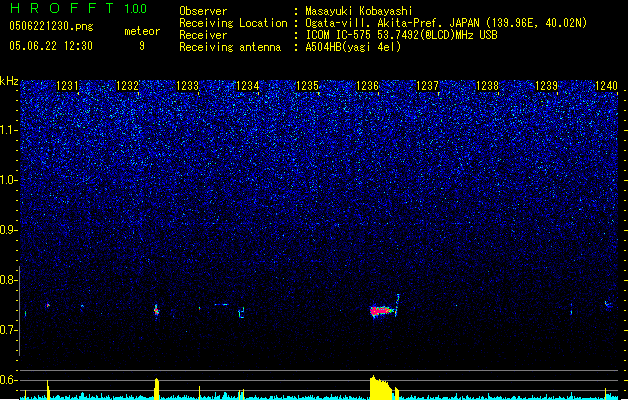Click the HROFFT 1.0.0 title text
This screenshot has height=400, width=629.
coord(78,8)
